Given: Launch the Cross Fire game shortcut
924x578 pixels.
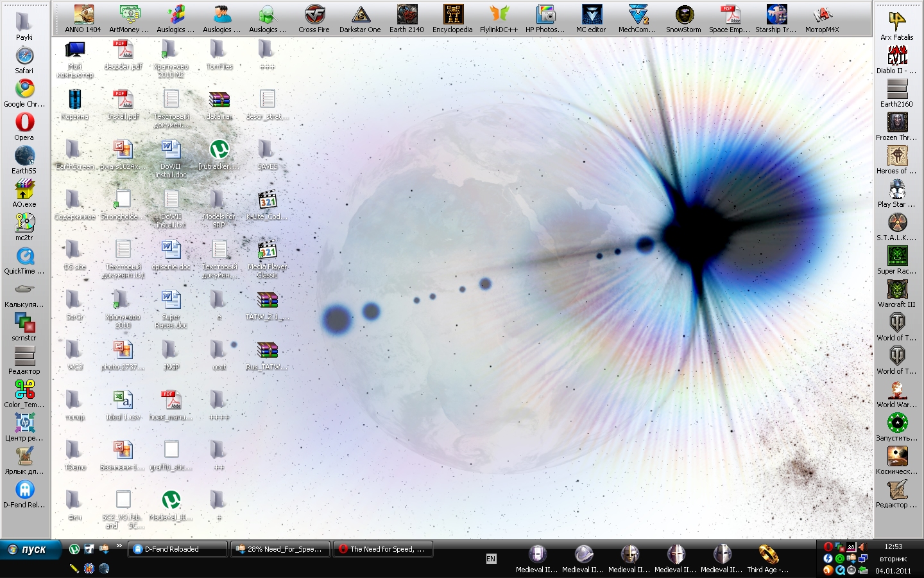Looking at the screenshot, I should tap(314, 15).
